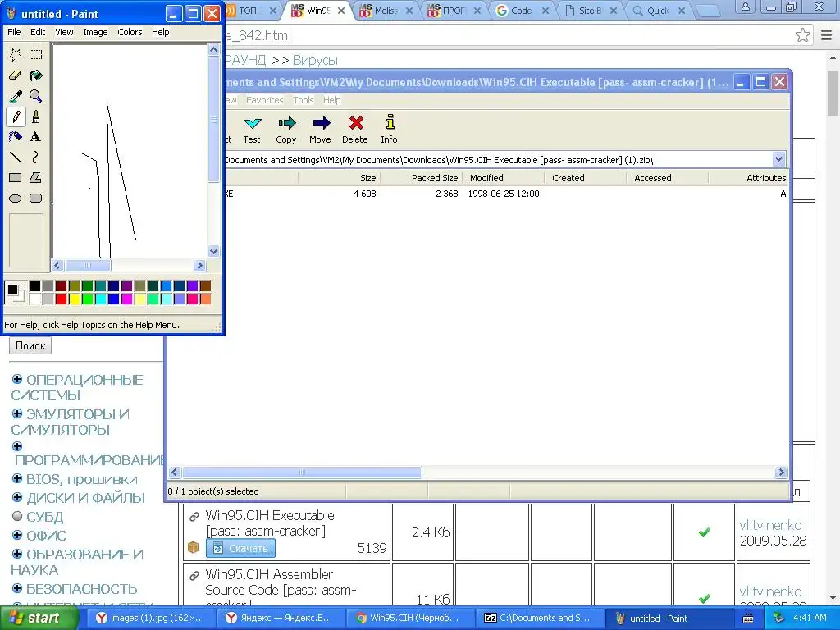Pick the yellow swatch in Paint palette

[x=74, y=299]
